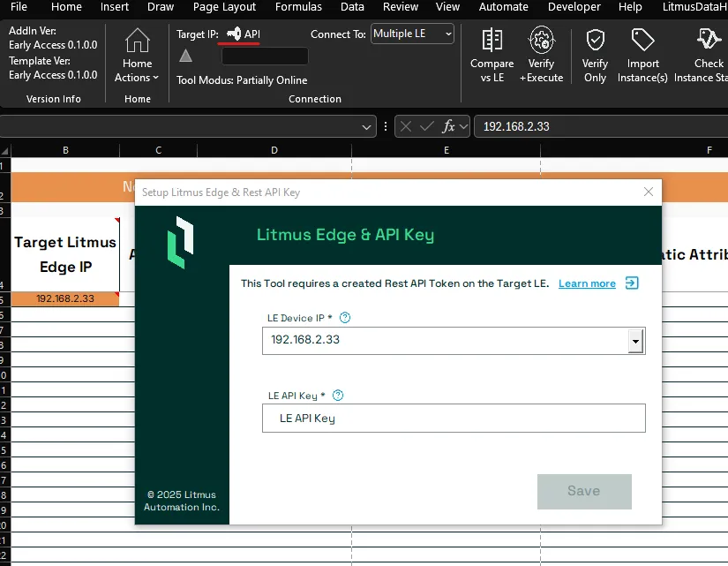Open the Help tab
This screenshot has width=728, height=566.
pyautogui.click(x=630, y=7)
